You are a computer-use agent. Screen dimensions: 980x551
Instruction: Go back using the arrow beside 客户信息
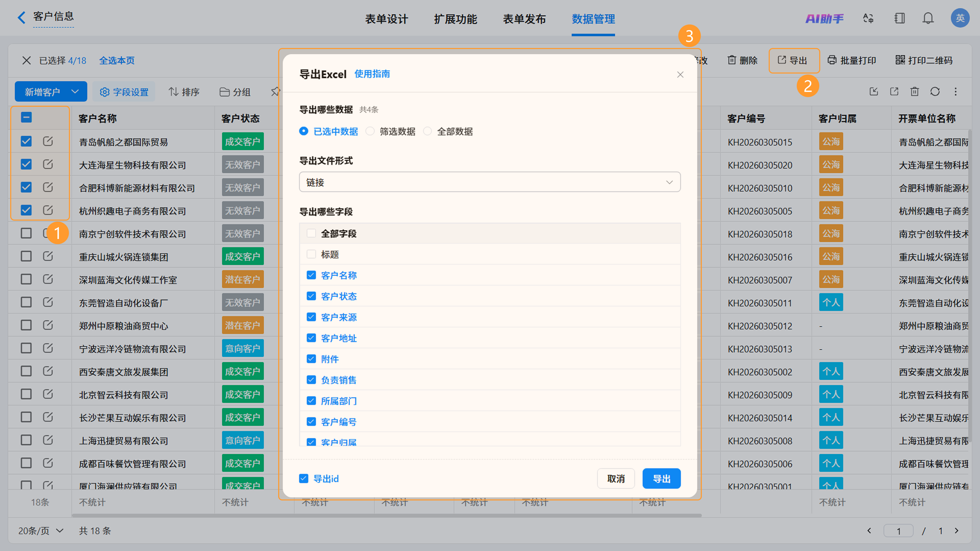tap(21, 17)
